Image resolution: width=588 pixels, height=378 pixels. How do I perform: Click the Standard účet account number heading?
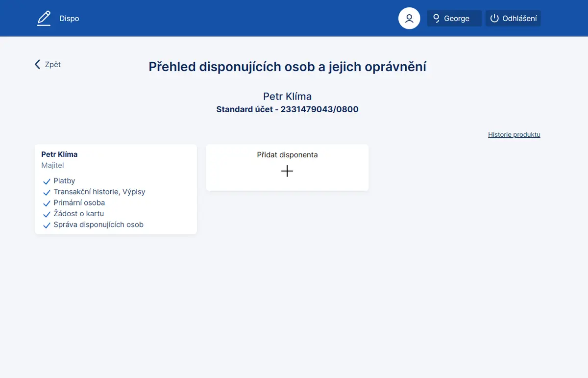pyautogui.click(x=287, y=109)
